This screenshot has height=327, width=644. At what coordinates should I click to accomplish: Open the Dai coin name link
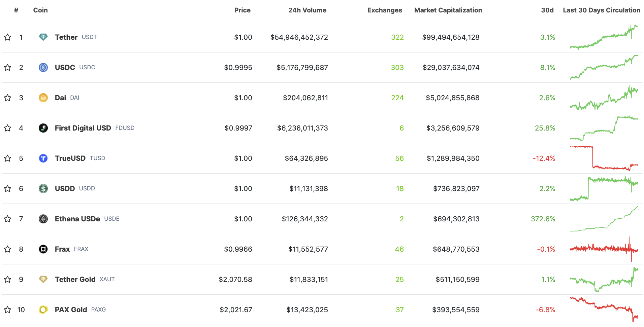(x=60, y=98)
